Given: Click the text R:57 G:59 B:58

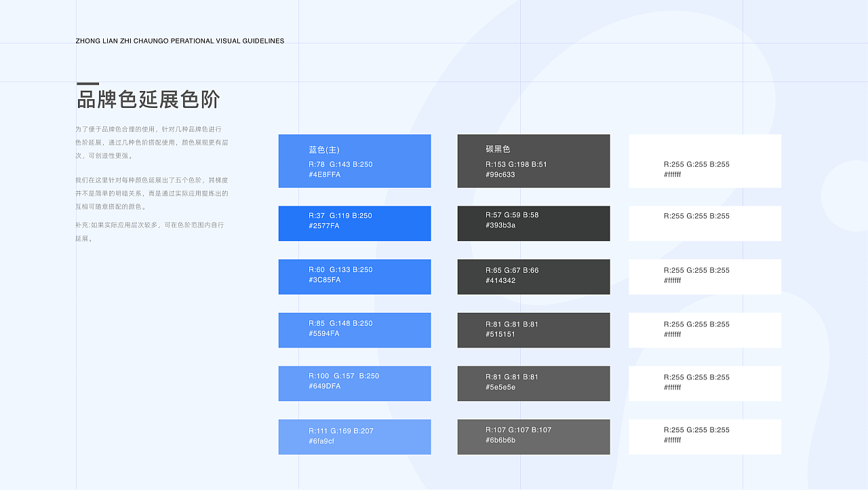Looking at the screenshot, I should click(x=512, y=215).
